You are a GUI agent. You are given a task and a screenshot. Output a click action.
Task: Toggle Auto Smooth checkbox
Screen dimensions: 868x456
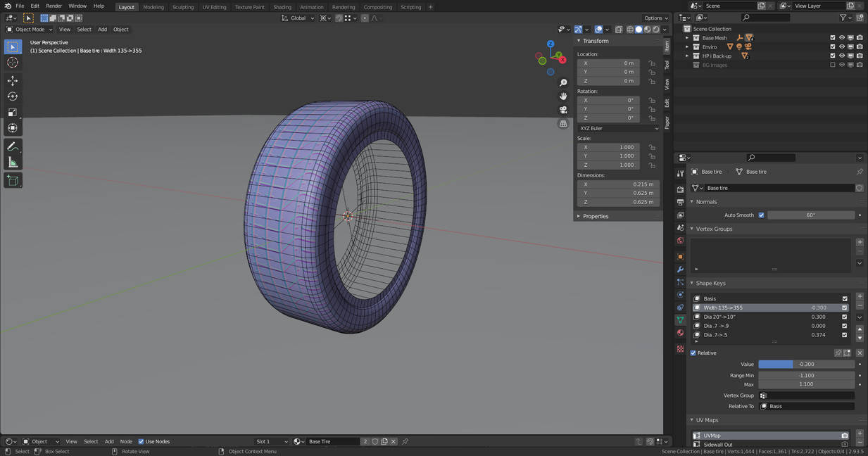point(761,215)
